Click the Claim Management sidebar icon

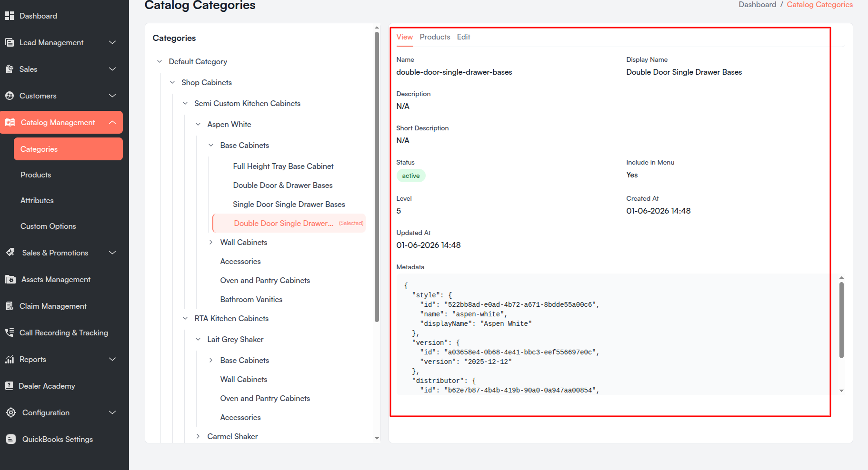(10, 306)
